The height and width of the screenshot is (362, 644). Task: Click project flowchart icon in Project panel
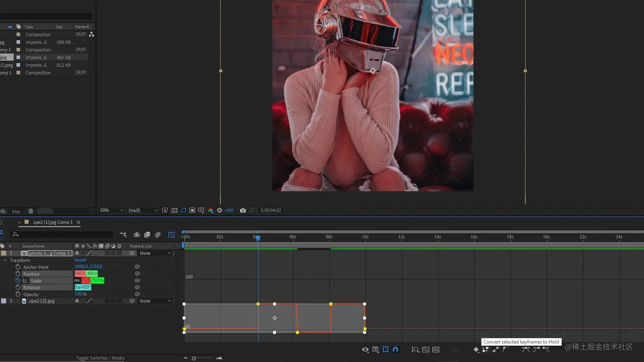pos(91,34)
